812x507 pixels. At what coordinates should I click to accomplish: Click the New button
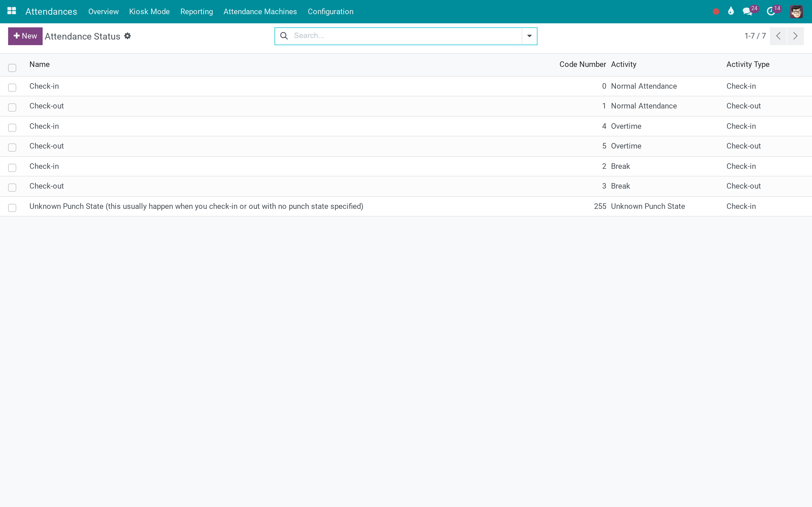25,36
